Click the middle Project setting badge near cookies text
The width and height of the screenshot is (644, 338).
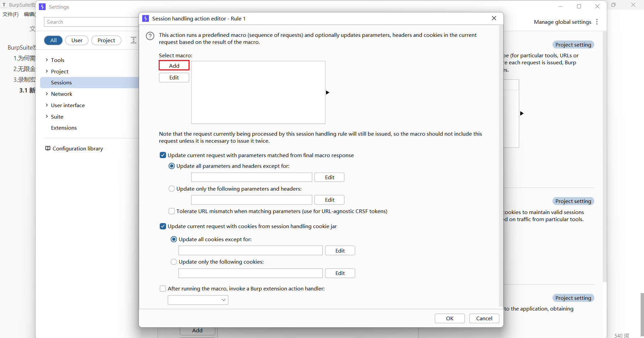click(573, 201)
